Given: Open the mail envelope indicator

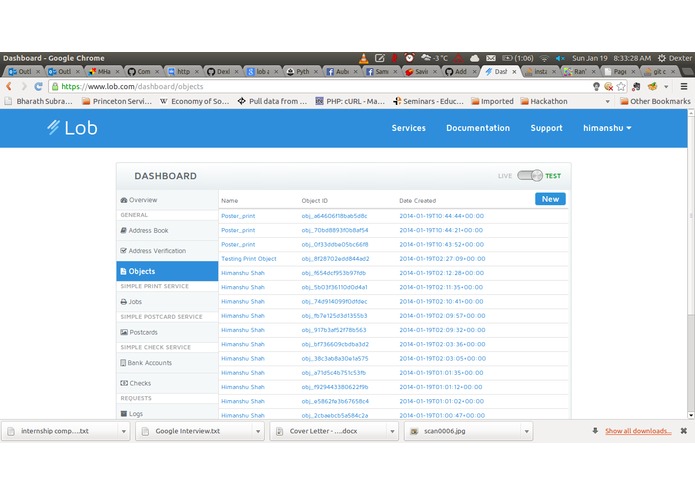Looking at the screenshot, I should (x=491, y=58).
